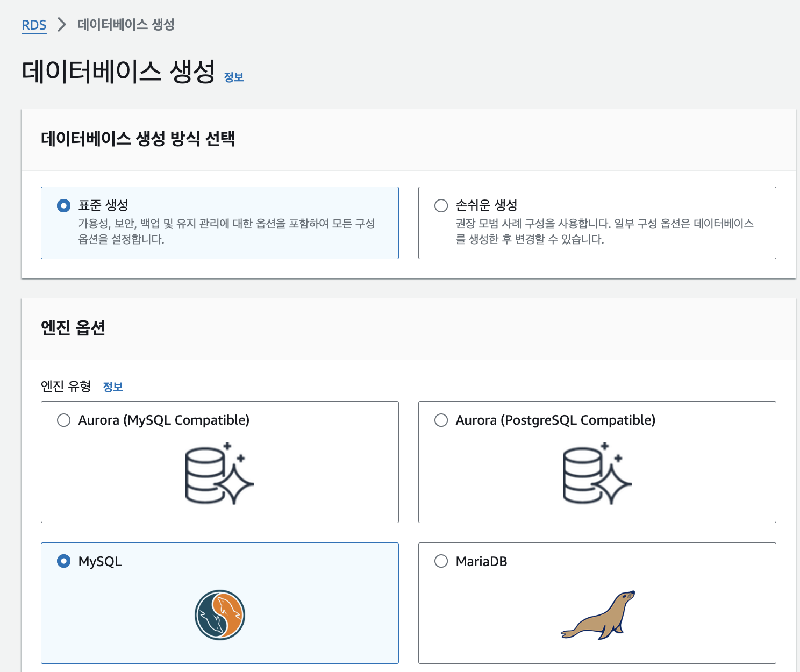The image size is (800, 672).
Task: Click the 손쉬운 생성 label text
Action: coord(487,205)
